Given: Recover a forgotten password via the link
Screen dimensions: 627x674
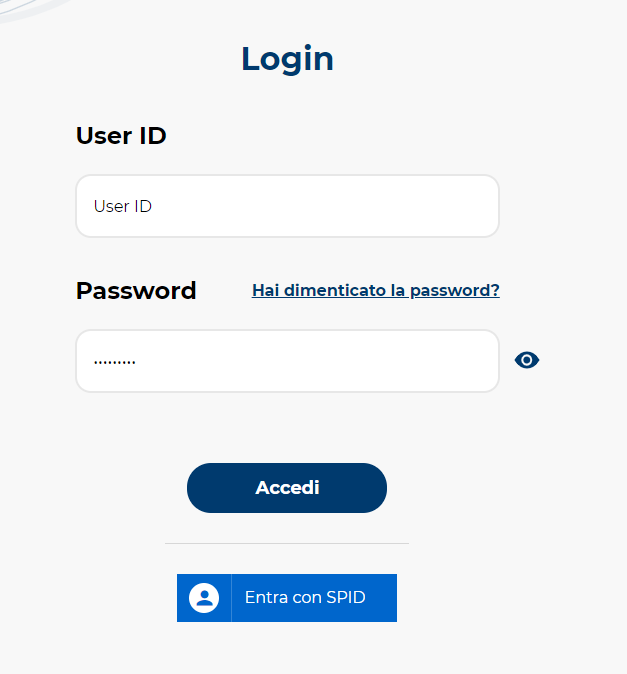Looking at the screenshot, I should [375, 291].
